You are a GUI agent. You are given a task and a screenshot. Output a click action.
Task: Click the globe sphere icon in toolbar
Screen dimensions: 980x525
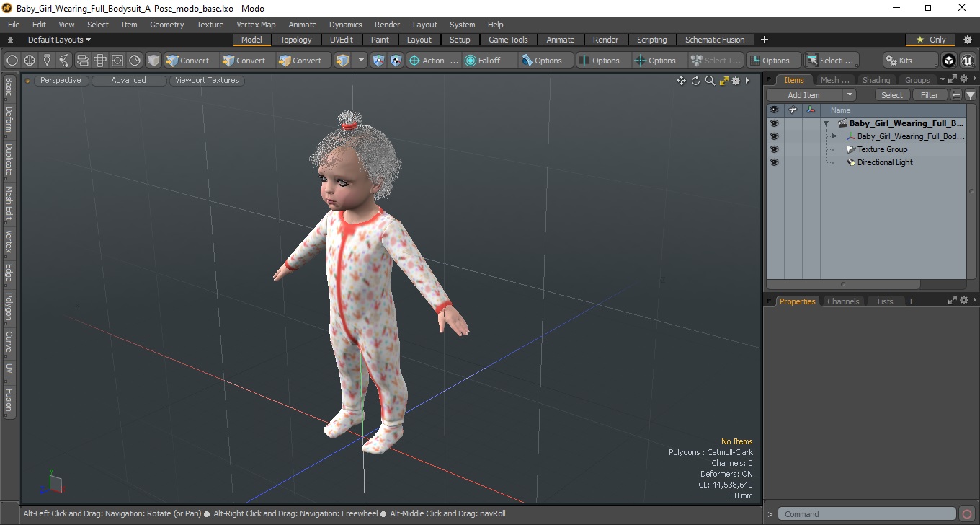pos(30,61)
